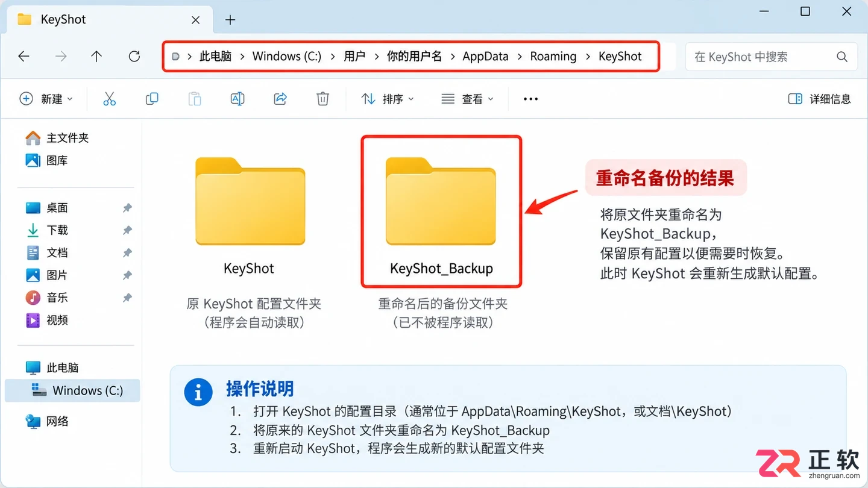Click the Paste clipboard icon
Screen dimensions: 868x488
coord(195,99)
